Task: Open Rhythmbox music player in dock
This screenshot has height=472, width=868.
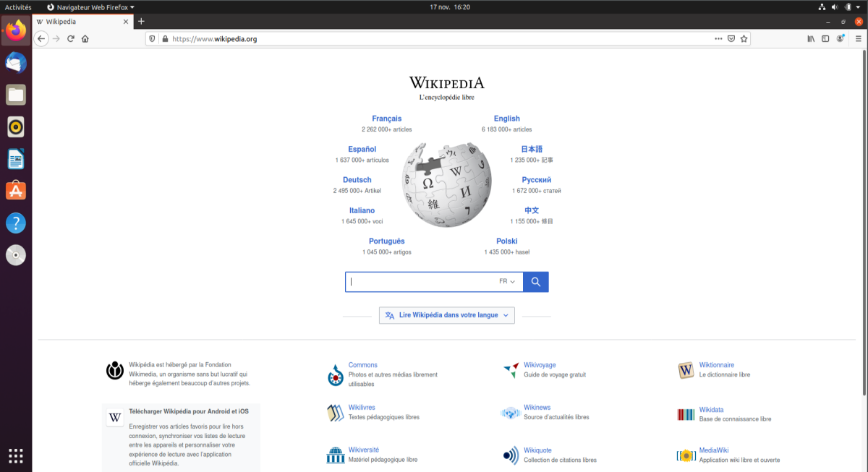Action: (16, 127)
